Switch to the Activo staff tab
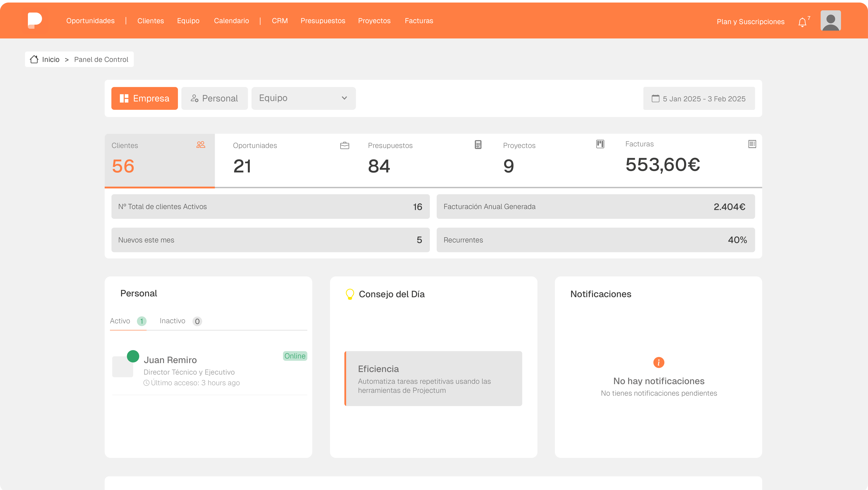This screenshot has width=868, height=490. point(128,321)
